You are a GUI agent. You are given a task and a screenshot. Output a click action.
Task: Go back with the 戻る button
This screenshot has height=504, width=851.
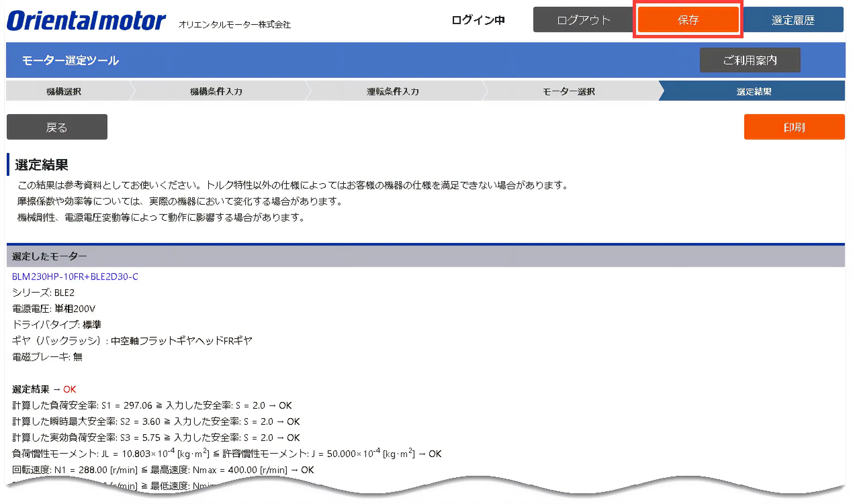click(x=57, y=127)
